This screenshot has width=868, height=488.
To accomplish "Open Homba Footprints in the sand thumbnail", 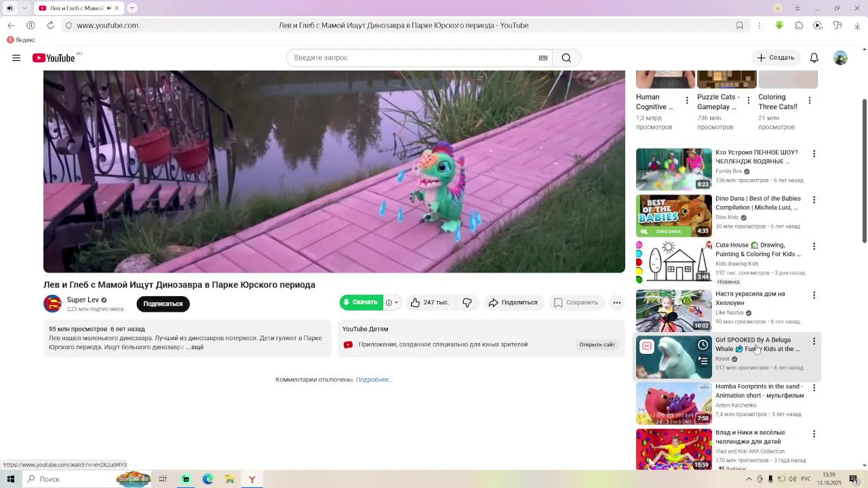I will tap(673, 403).
